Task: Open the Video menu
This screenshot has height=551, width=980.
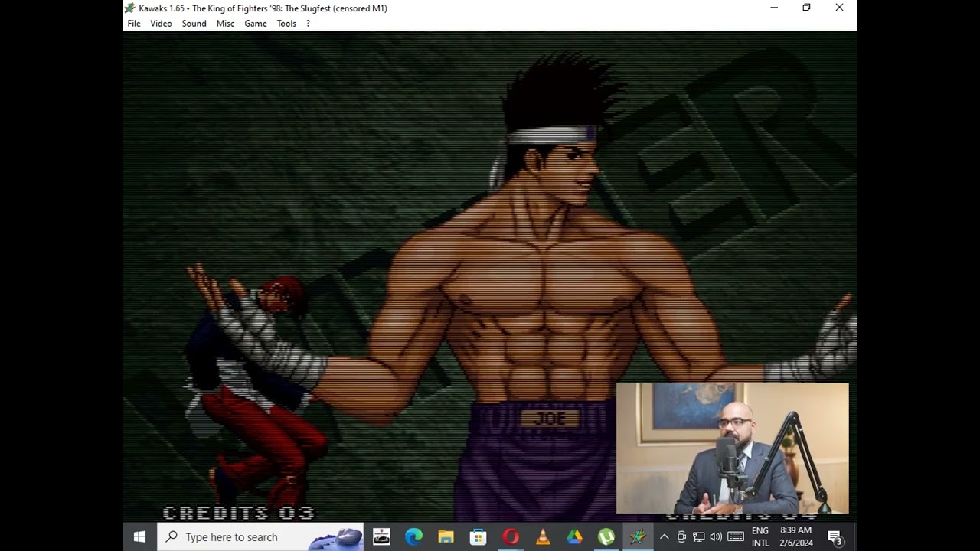Action: coord(161,24)
